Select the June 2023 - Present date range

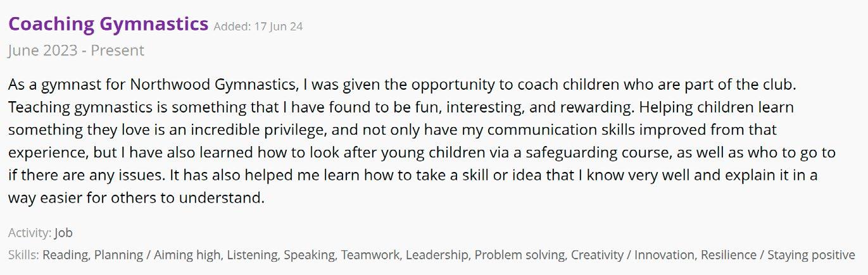76,51
